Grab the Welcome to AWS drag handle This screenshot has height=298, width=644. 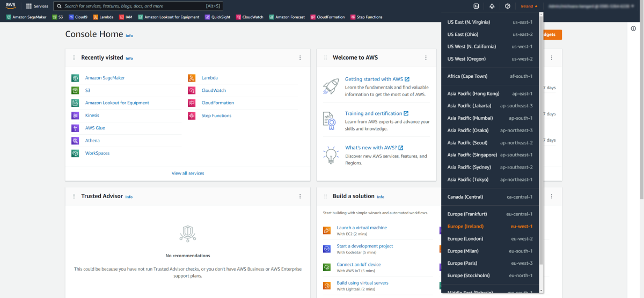325,57
